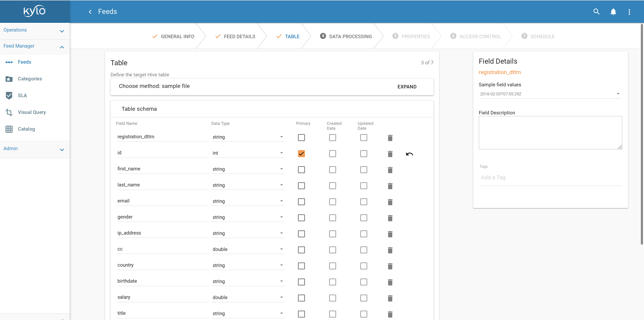Open the Data Type dropdown for cc field
This screenshot has width=644, height=320.
pyautogui.click(x=281, y=249)
